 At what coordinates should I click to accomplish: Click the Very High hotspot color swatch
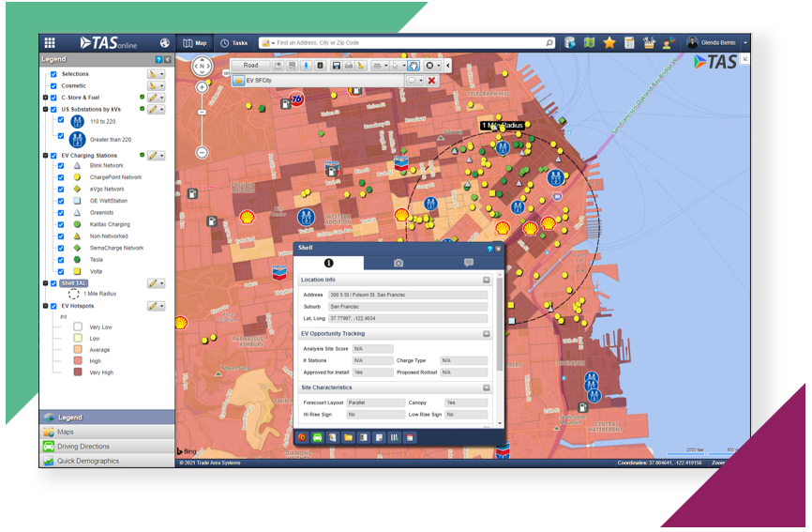tap(78, 372)
